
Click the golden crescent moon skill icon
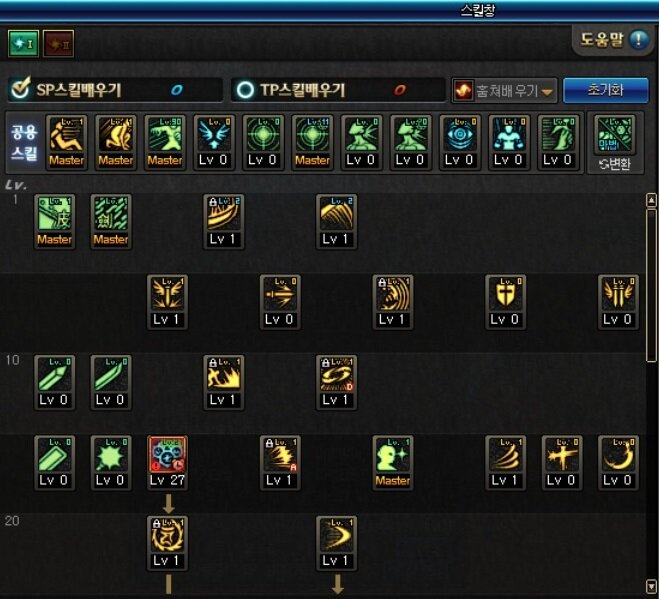[x=618, y=462]
